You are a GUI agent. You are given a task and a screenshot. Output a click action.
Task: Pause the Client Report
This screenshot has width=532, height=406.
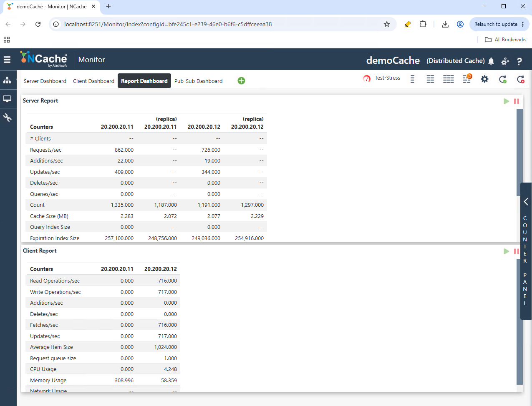point(517,251)
